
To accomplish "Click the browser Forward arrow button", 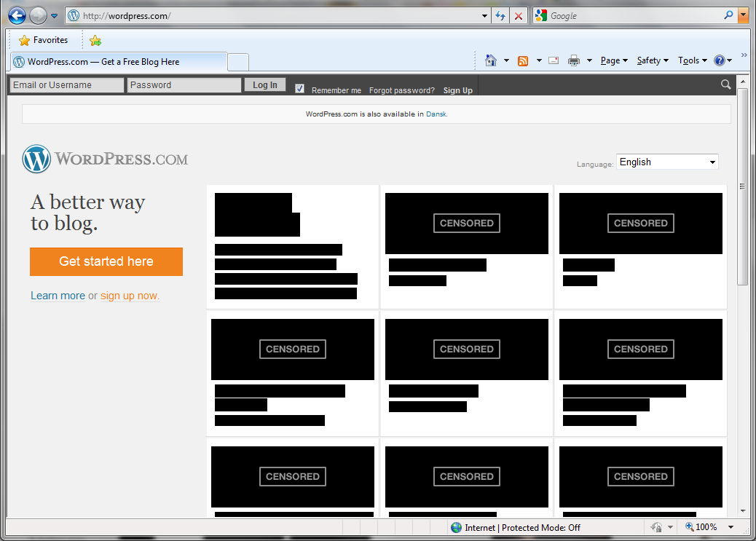I will point(38,15).
